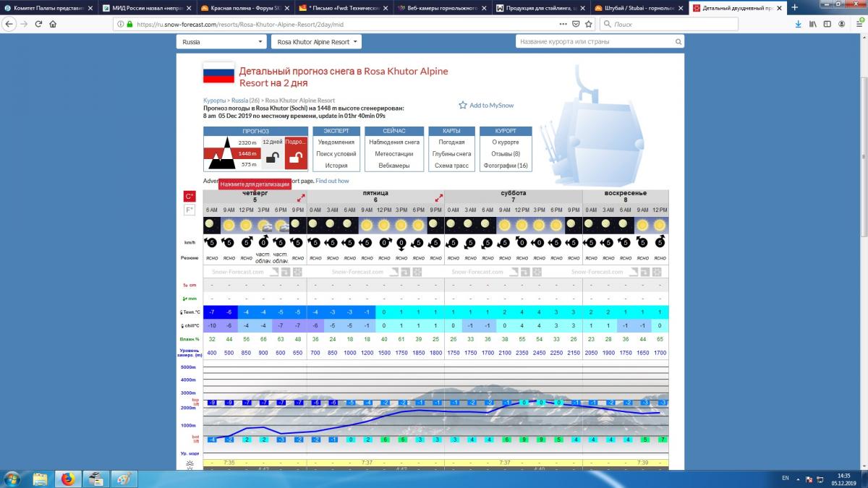Screen dimensions: 868x488
Task: Open the Фотографии (16) link
Action: coord(506,166)
